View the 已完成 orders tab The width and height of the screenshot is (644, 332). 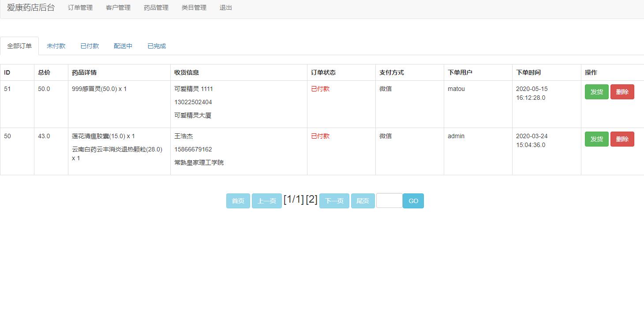pyautogui.click(x=157, y=45)
